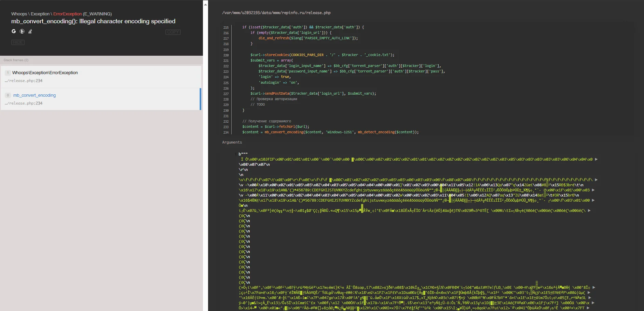Click the $submit_vars = array( code line
The image size is (644, 311).
click(272, 60)
